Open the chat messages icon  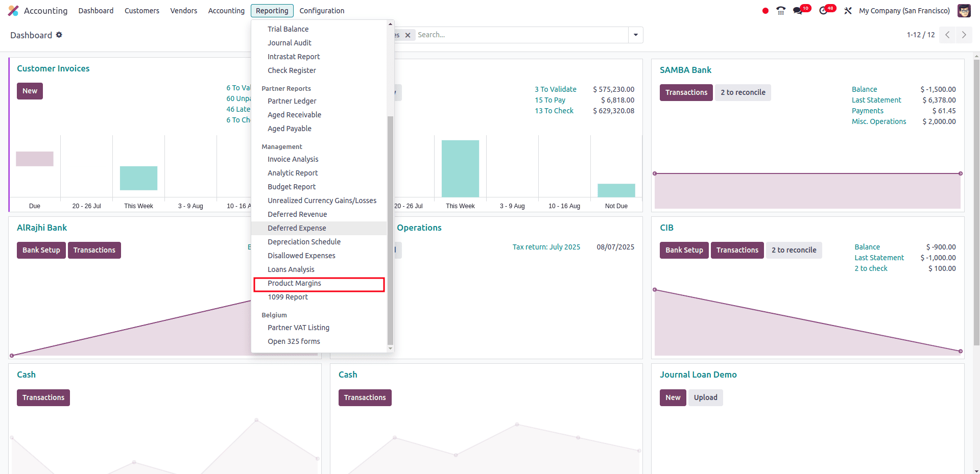797,11
